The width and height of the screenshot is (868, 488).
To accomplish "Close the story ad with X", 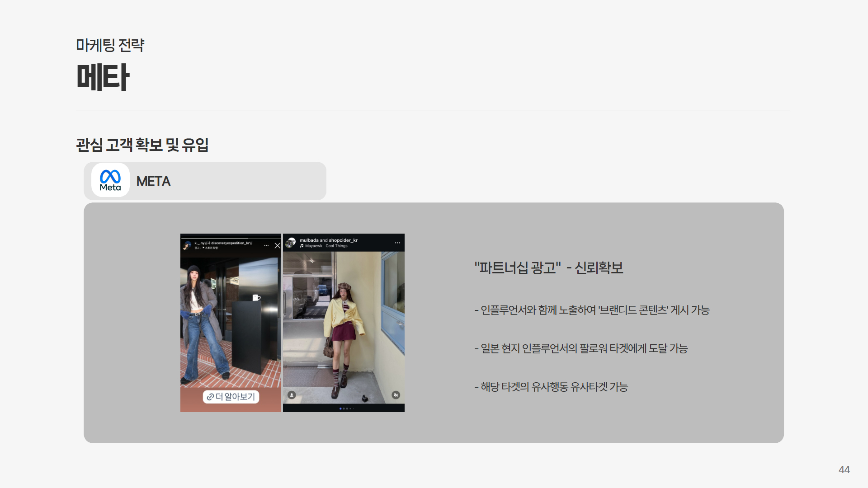I will tap(277, 245).
